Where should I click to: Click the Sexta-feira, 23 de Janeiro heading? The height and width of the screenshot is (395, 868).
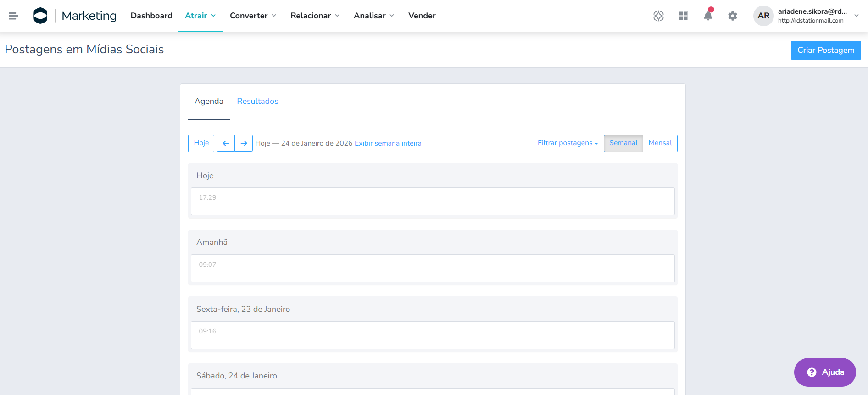coord(243,309)
